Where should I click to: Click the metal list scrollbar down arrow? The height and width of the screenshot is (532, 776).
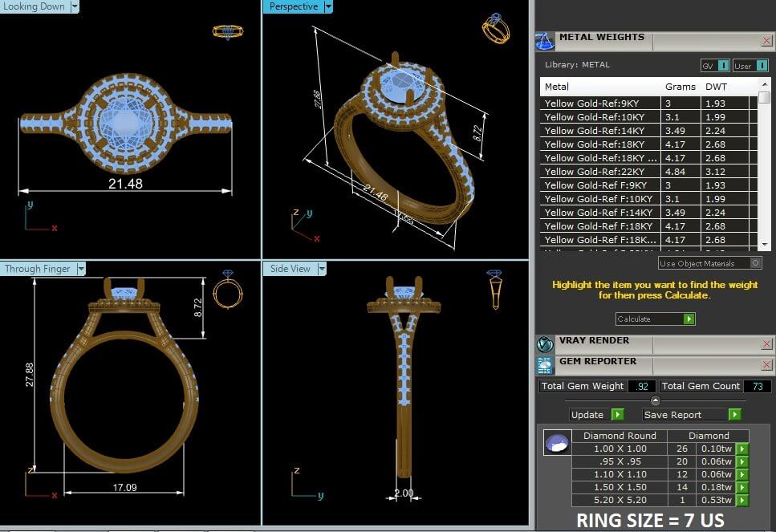pyautogui.click(x=764, y=244)
